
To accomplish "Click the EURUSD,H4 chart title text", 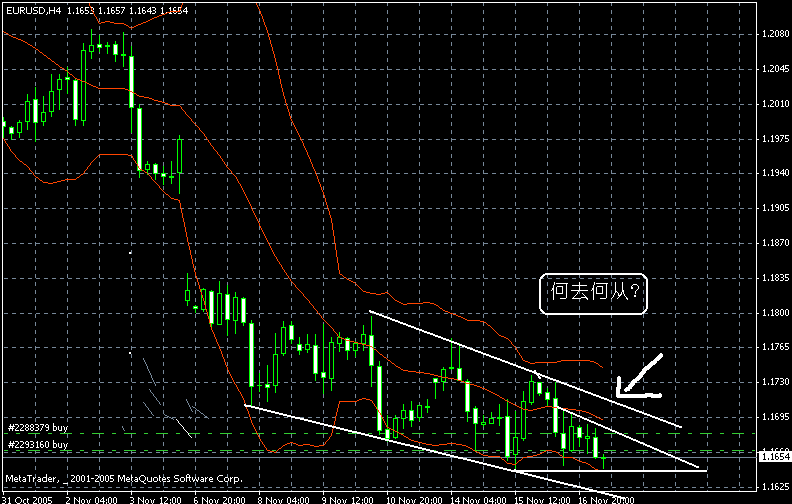I will click(33, 10).
